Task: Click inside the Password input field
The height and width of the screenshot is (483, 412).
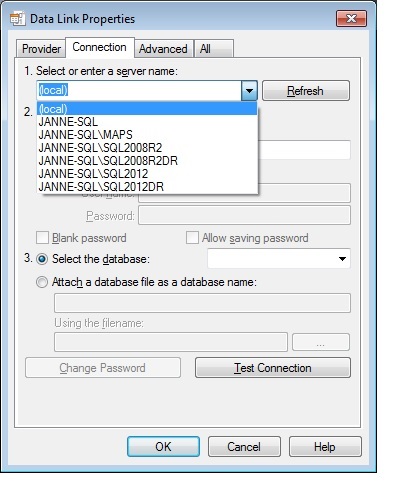Action: tap(244, 215)
